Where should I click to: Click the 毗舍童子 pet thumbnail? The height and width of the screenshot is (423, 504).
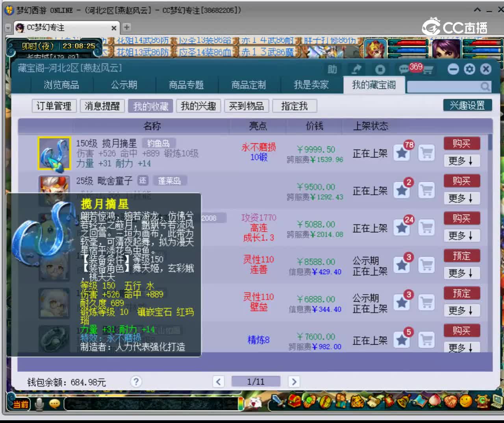(54, 185)
